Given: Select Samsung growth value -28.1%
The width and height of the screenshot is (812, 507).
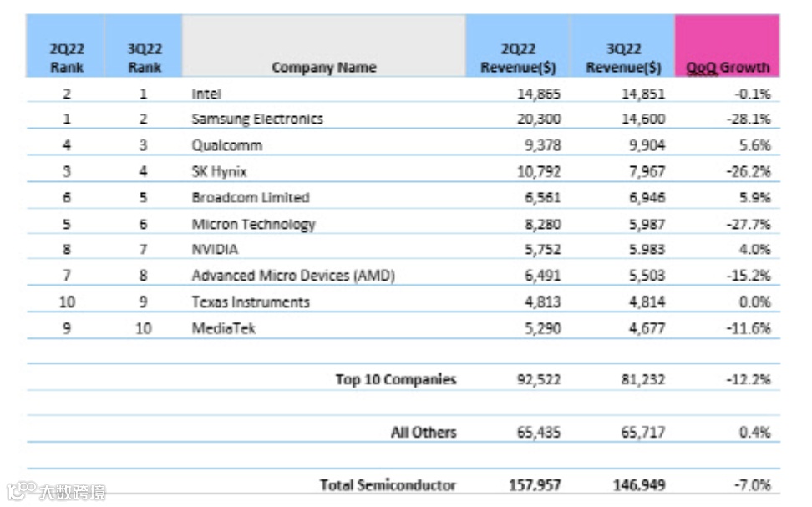Looking at the screenshot, I should point(749,119).
